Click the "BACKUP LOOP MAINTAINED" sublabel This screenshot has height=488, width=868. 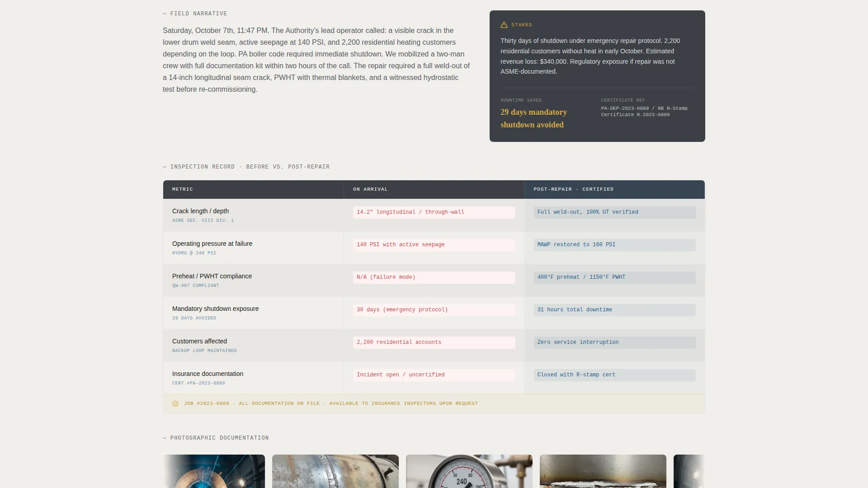[204, 351]
